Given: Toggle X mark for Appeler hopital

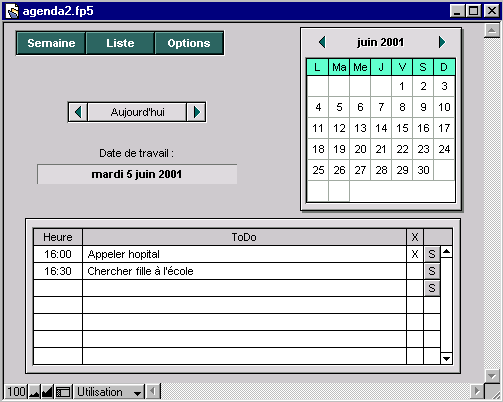Looking at the screenshot, I should pos(415,254).
